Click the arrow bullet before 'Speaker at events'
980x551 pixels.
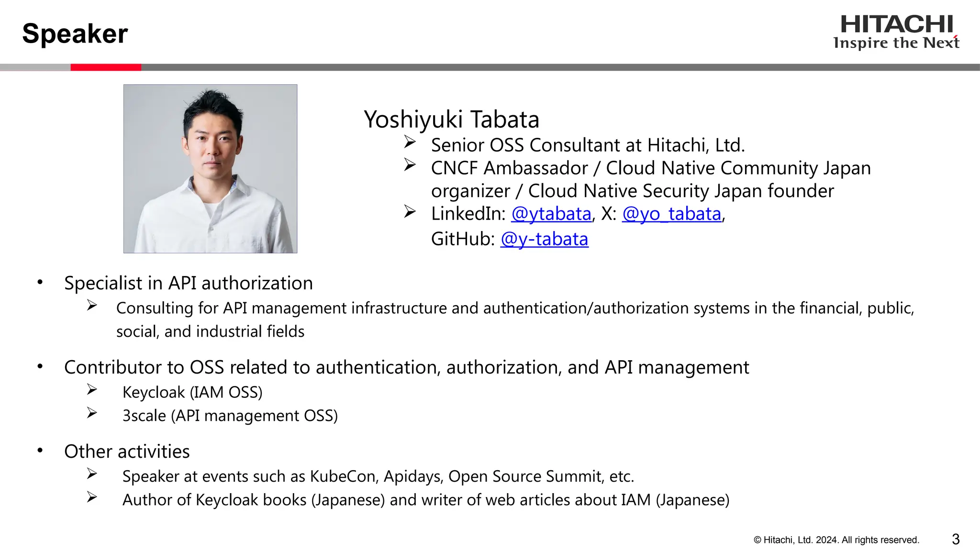92,474
